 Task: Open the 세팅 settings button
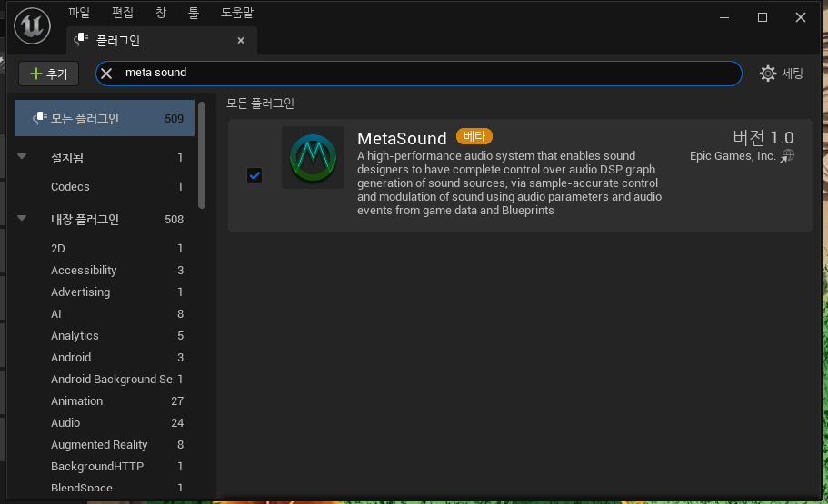pyautogui.click(x=782, y=74)
